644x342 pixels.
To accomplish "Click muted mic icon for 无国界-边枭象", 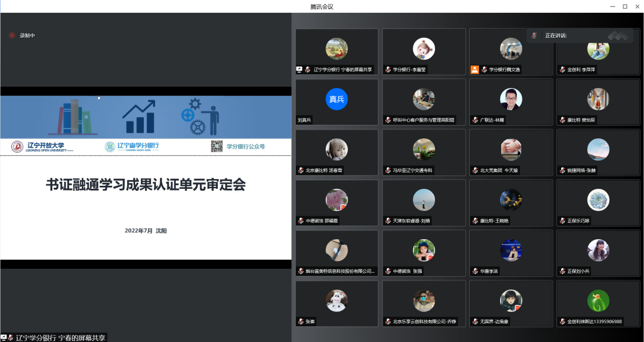I will click(x=475, y=322).
